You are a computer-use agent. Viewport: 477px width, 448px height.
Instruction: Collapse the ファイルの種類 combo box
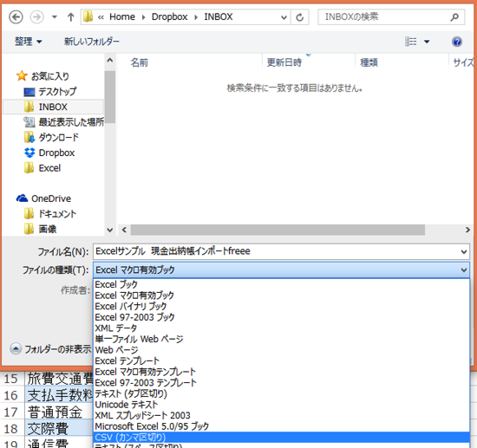[x=464, y=269]
